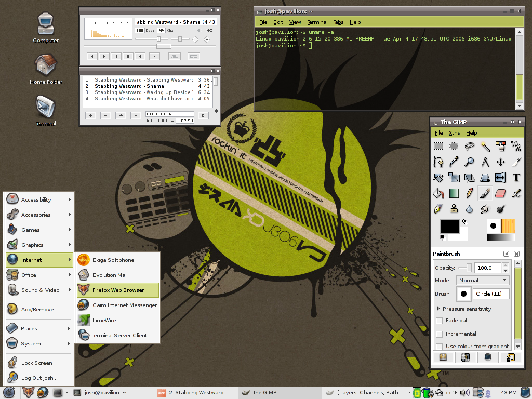Click the music player stop button

[128, 56]
